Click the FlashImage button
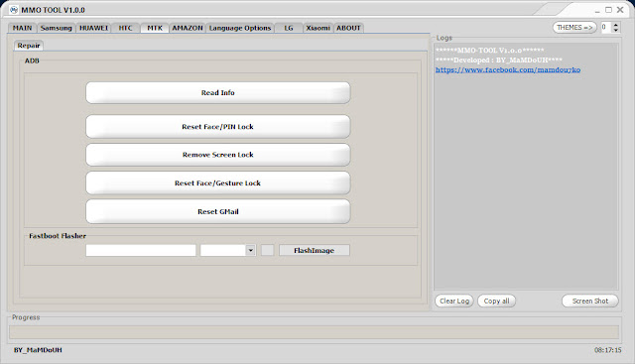Viewport: 635px width, 364px height. (x=315, y=250)
